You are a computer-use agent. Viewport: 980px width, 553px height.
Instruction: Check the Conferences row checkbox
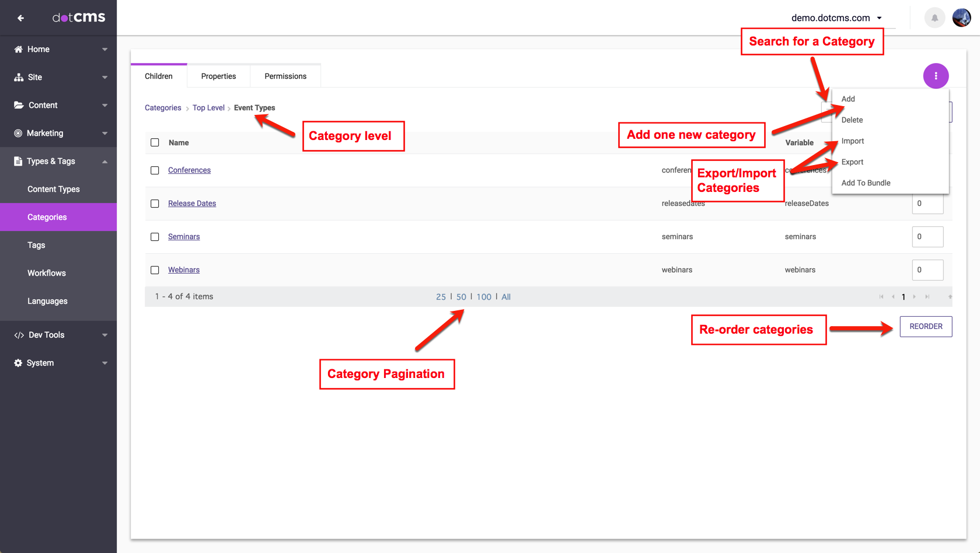click(x=155, y=170)
